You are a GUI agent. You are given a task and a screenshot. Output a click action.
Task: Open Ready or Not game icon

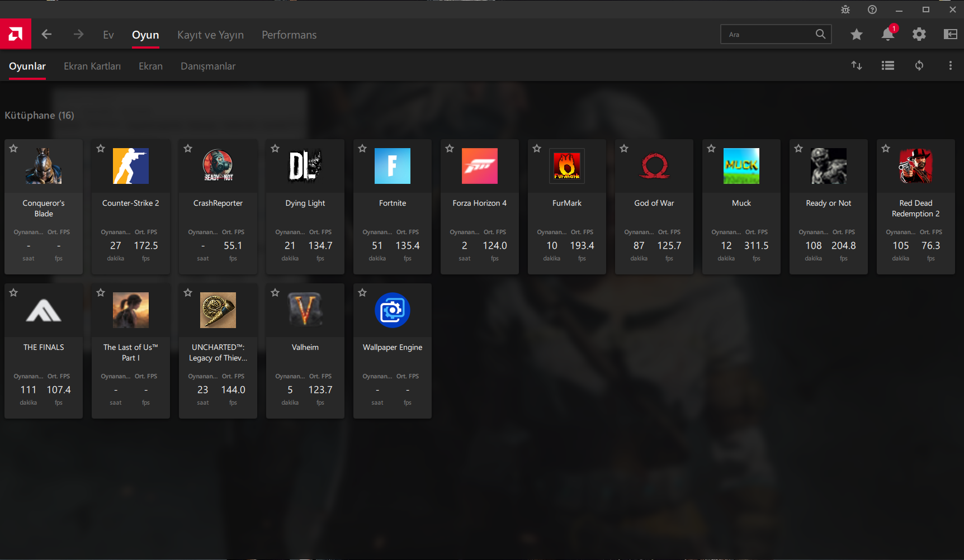pos(829,166)
